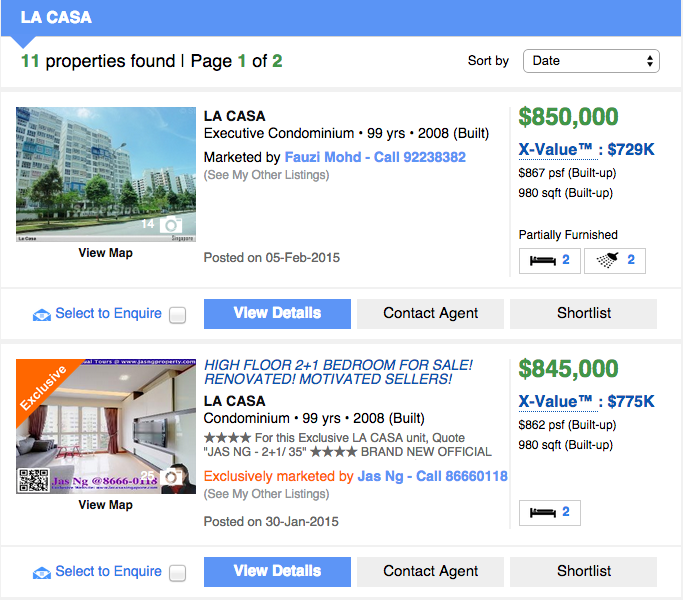
Task: Shortlist the $850,000 La Casa property
Action: (583, 314)
